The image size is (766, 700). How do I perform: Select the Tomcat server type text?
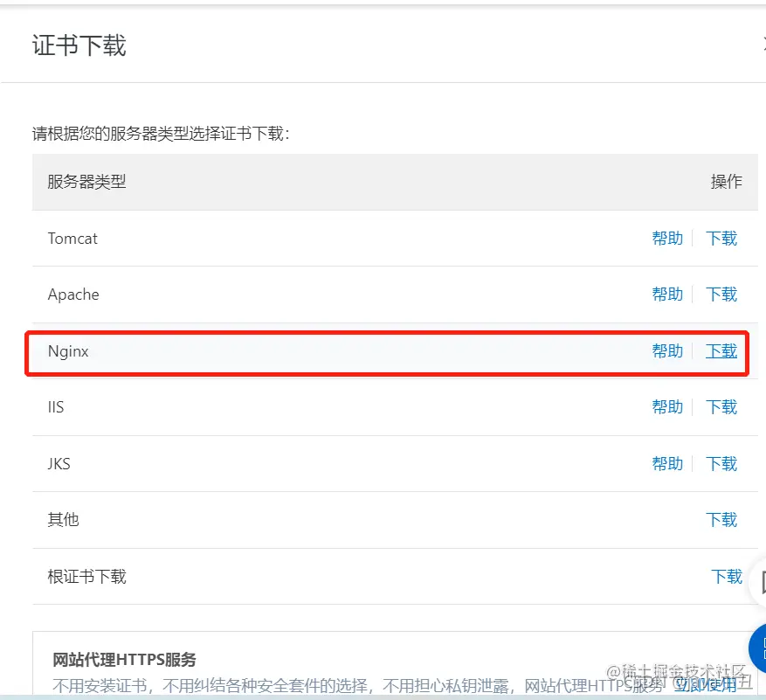[x=72, y=239]
